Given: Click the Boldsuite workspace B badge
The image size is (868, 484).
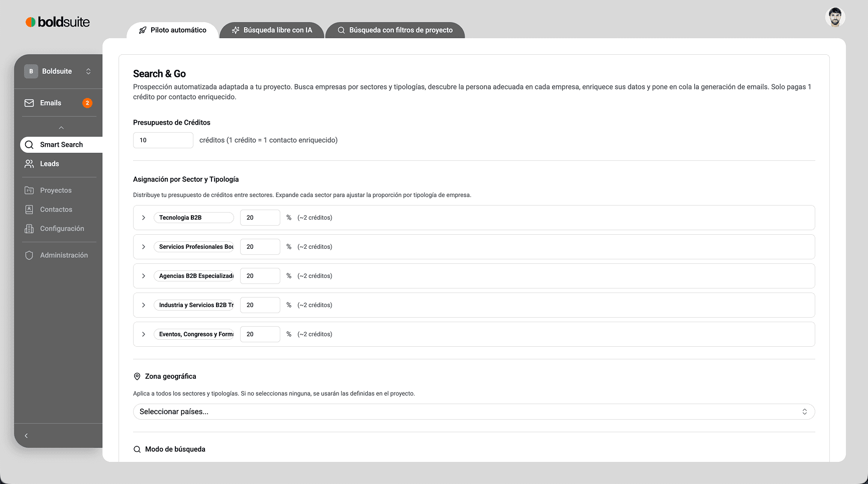Looking at the screenshot, I should pyautogui.click(x=31, y=71).
